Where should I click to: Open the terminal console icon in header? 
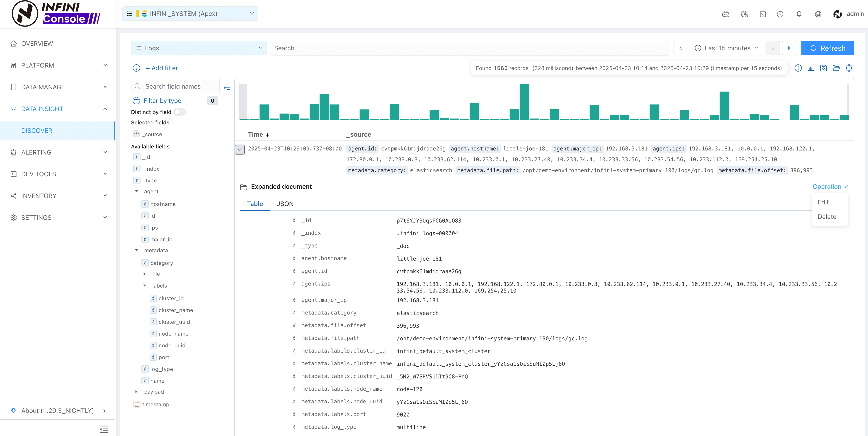(x=763, y=14)
